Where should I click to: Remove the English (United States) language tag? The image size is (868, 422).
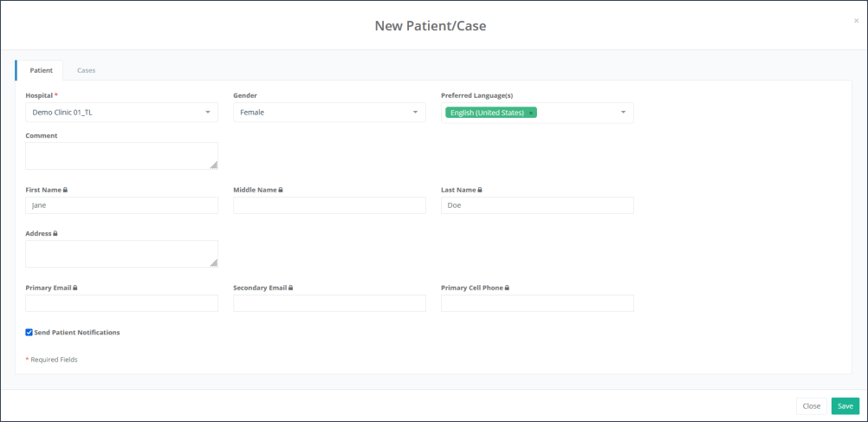[x=531, y=114]
